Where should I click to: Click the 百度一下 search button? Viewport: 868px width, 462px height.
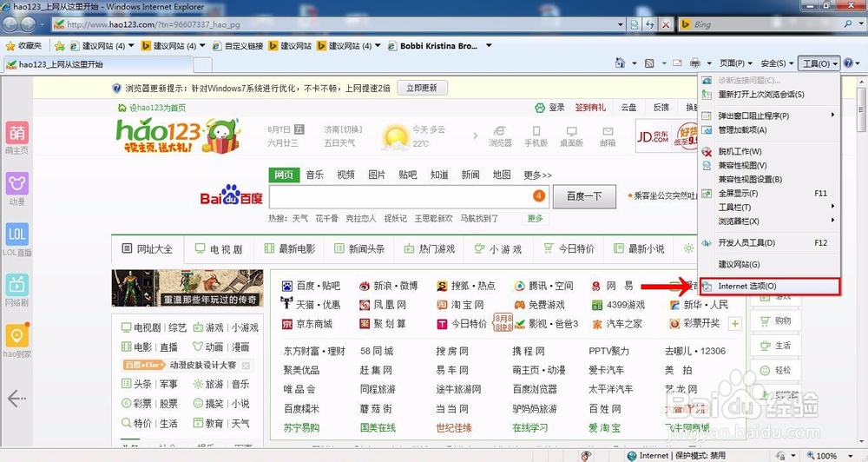coord(583,196)
